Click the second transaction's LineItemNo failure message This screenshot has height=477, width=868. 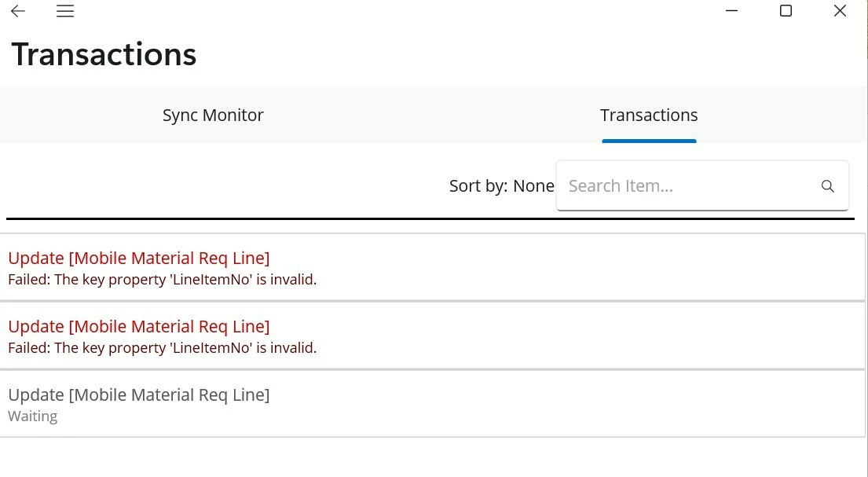coord(162,347)
